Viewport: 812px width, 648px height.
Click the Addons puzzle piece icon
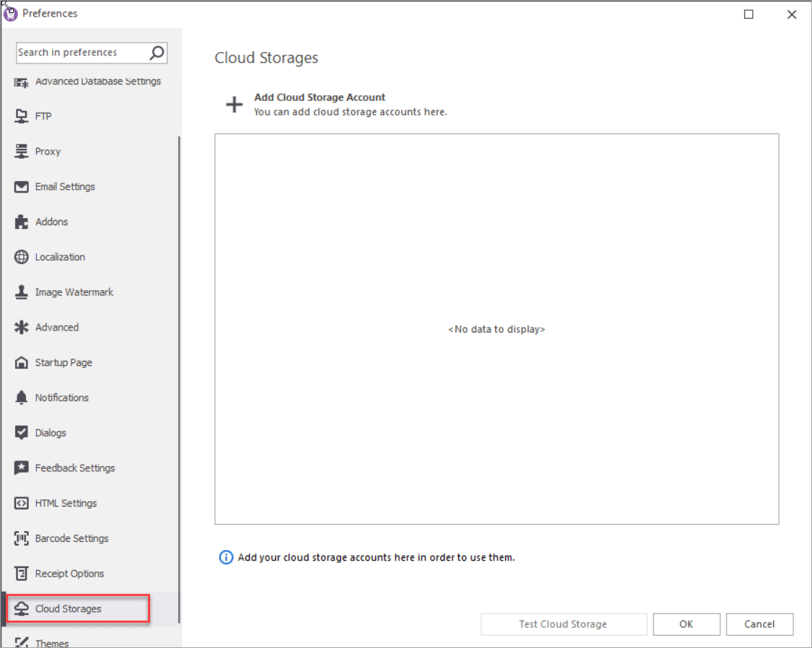tap(21, 222)
